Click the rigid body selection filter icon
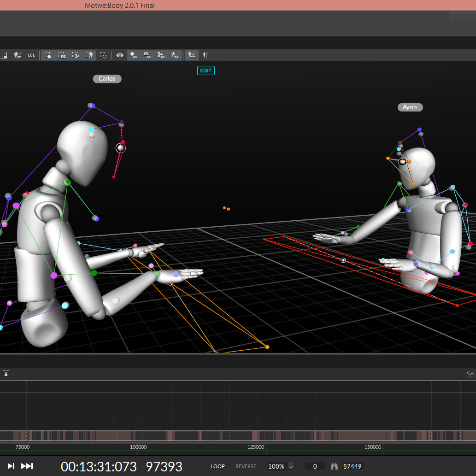 pos(76,55)
